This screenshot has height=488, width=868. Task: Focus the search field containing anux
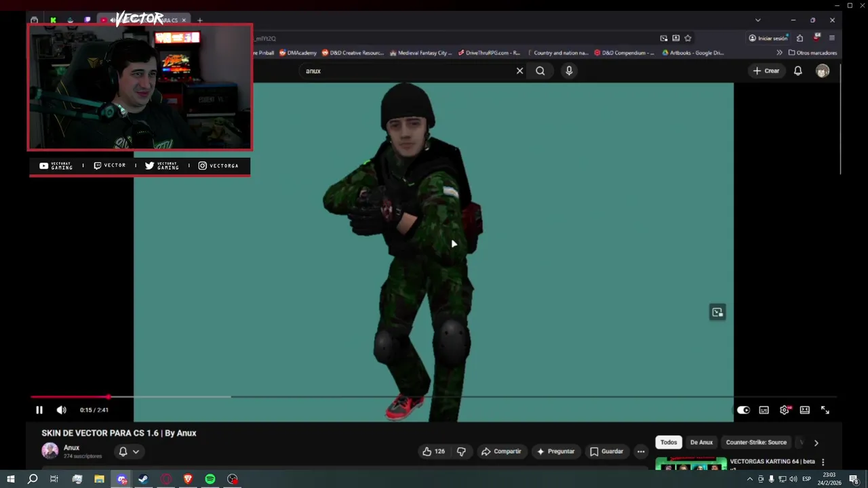click(407, 70)
